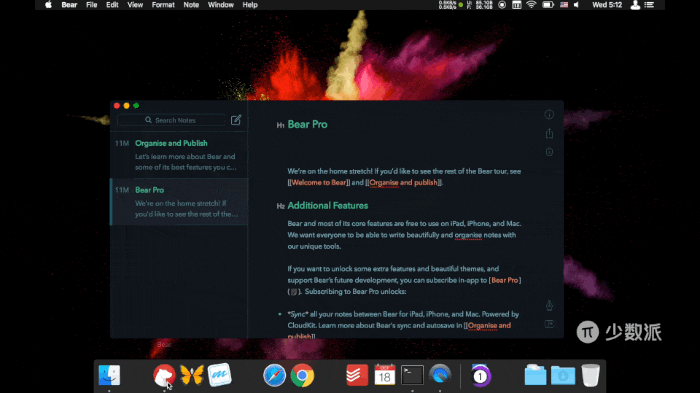700x393 pixels.
Task: Launch Todoist from the Dock
Action: click(x=357, y=375)
